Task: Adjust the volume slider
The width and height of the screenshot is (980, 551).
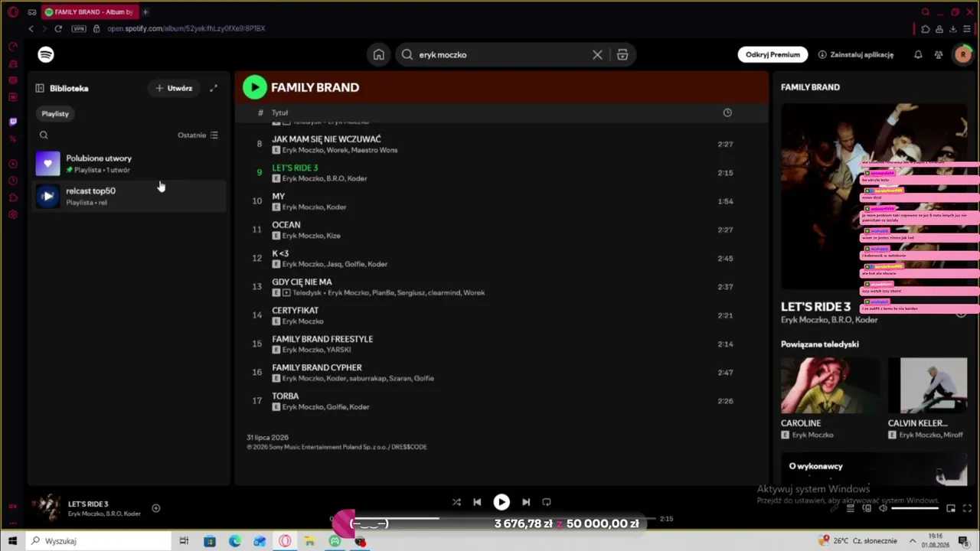Action: tap(915, 508)
